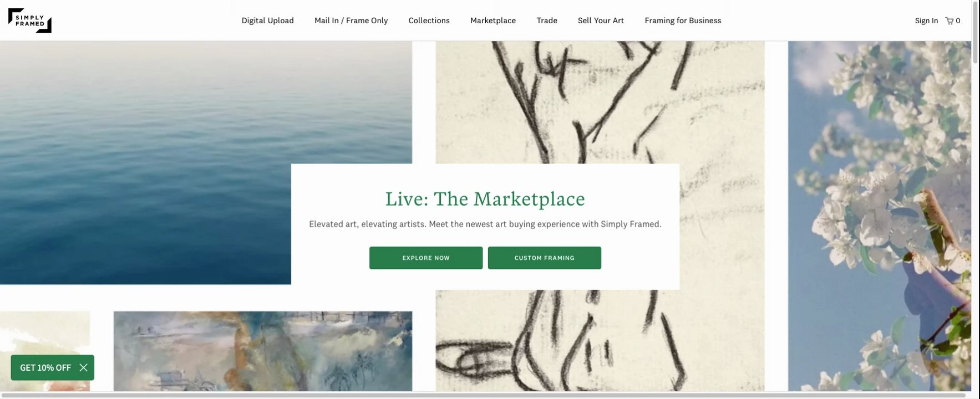Click the Simply Framed logo
The width and height of the screenshot is (980, 399).
pyautogui.click(x=30, y=21)
